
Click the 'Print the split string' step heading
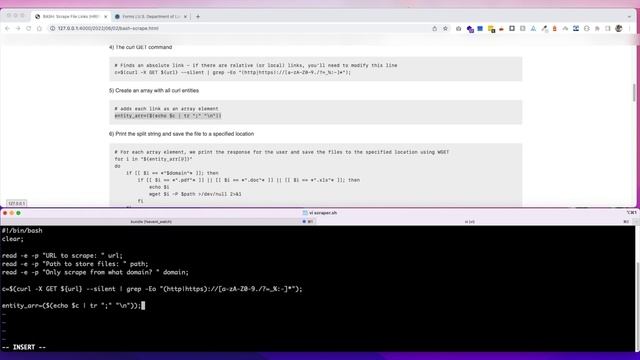181,134
